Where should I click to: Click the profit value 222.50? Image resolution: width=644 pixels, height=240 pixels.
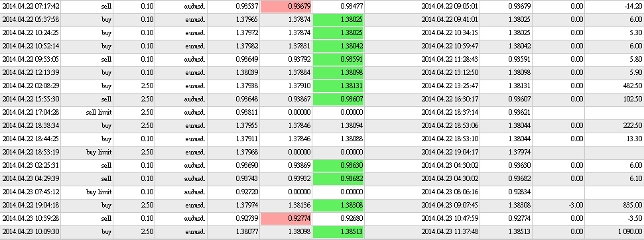coord(633,125)
